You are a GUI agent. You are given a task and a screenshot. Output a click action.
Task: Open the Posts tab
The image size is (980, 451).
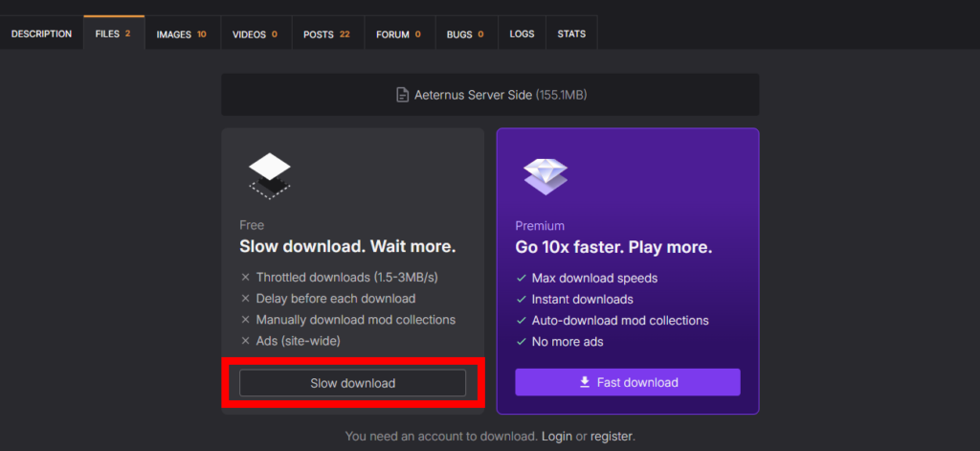point(326,34)
